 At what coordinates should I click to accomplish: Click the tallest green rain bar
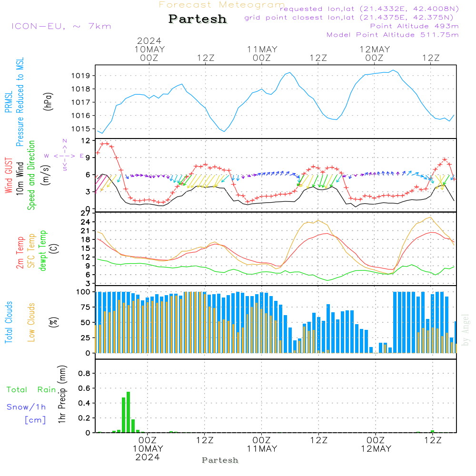tap(128, 412)
